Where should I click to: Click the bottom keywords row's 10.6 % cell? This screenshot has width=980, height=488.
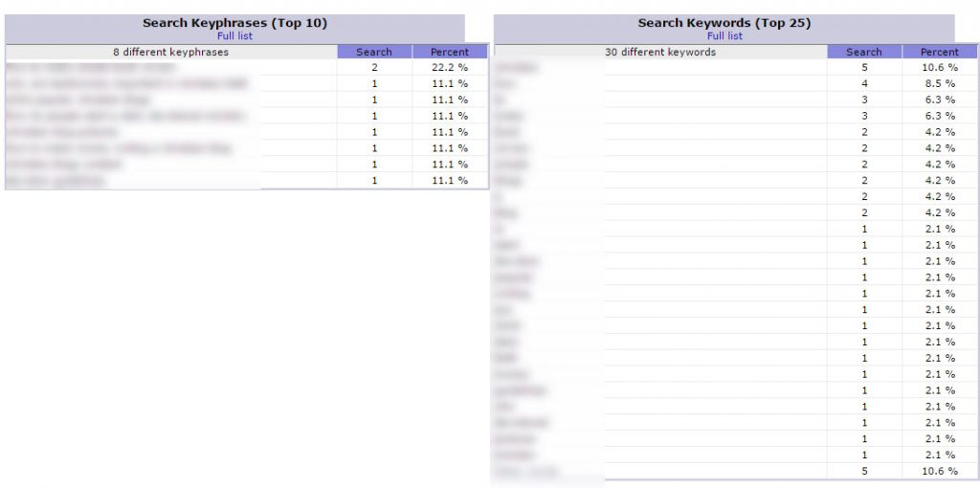click(x=940, y=471)
